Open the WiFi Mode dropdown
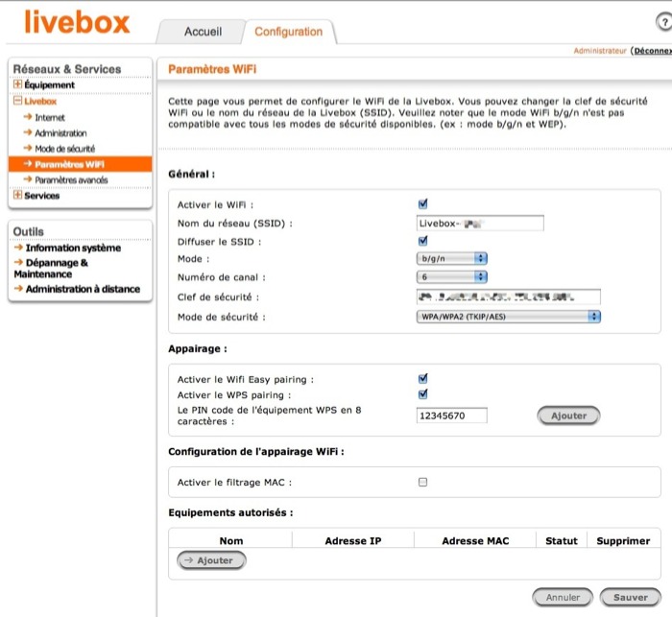 click(453, 259)
